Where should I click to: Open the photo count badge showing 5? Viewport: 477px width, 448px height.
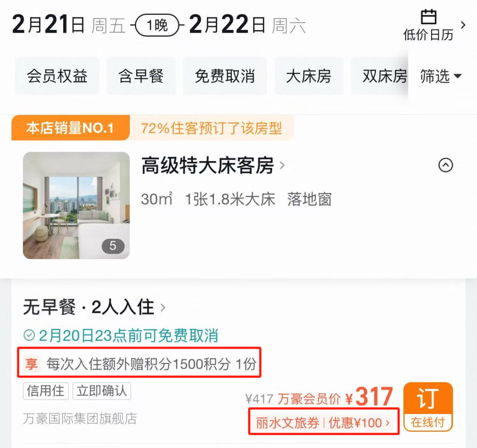113,246
